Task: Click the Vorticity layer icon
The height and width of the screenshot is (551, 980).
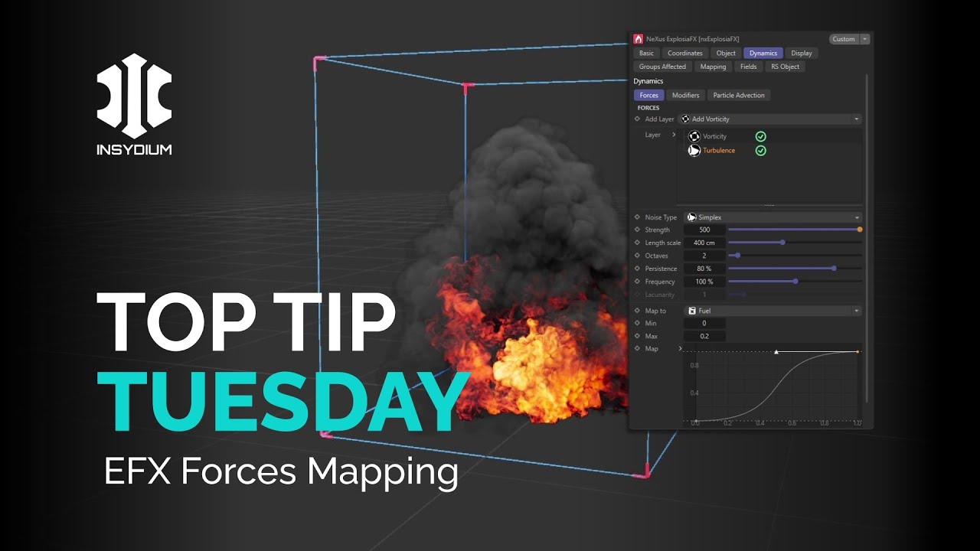Action: (x=694, y=136)
